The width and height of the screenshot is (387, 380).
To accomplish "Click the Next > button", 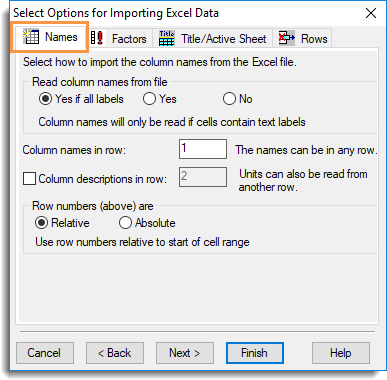I will point(185,353).
